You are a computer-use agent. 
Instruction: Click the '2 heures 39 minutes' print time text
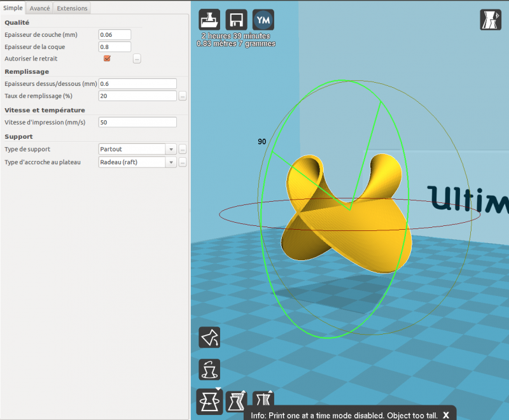pyautogui.click(x=236, y=36)
